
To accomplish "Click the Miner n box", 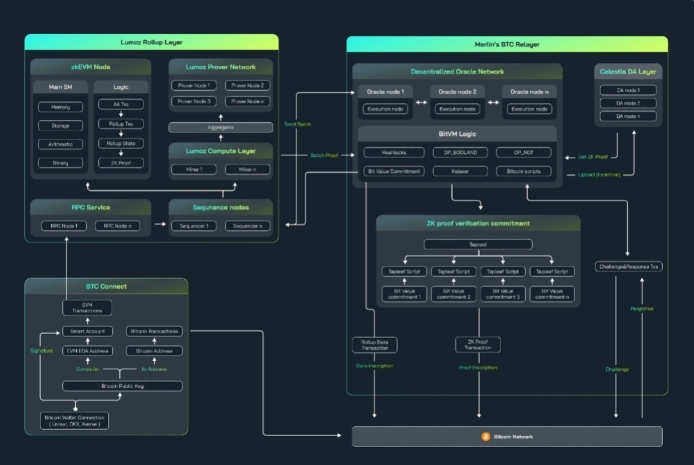I will tap(247, 169).
